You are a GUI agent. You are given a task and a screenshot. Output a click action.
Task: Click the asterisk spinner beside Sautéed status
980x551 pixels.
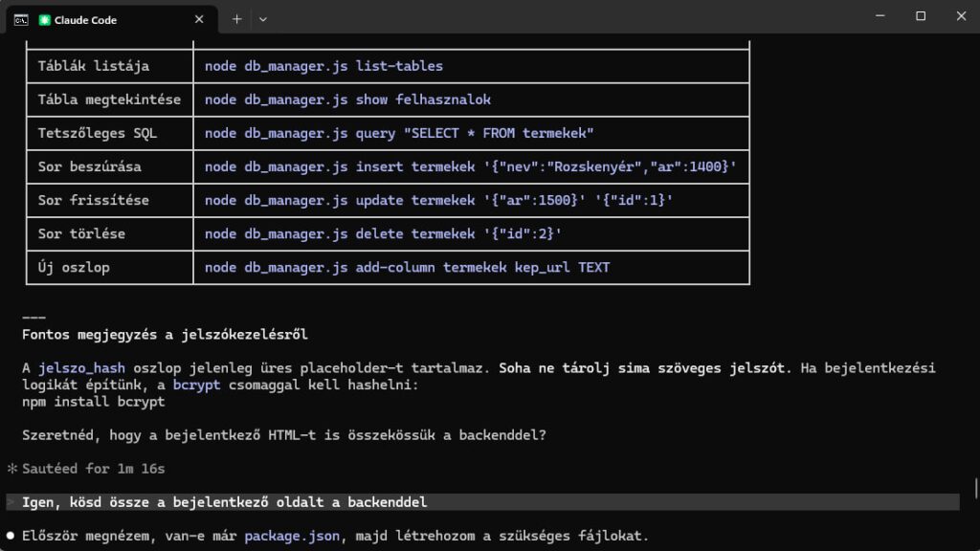12,469
